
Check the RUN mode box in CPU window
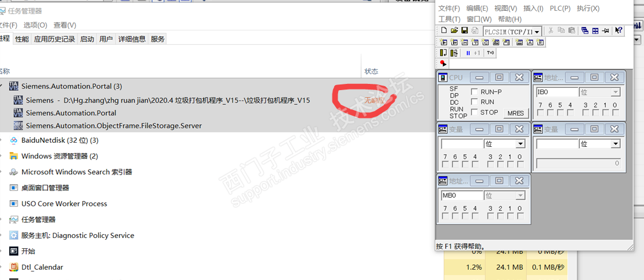475,102
